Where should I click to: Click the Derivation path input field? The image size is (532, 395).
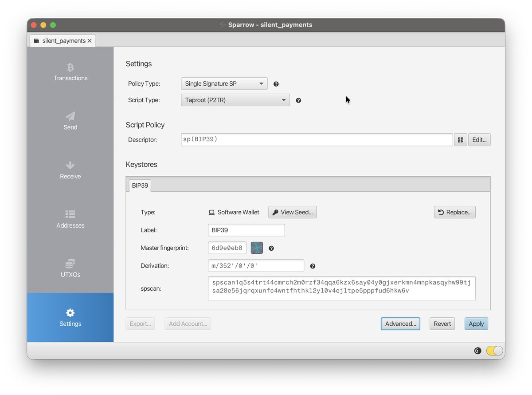(256, 265)
